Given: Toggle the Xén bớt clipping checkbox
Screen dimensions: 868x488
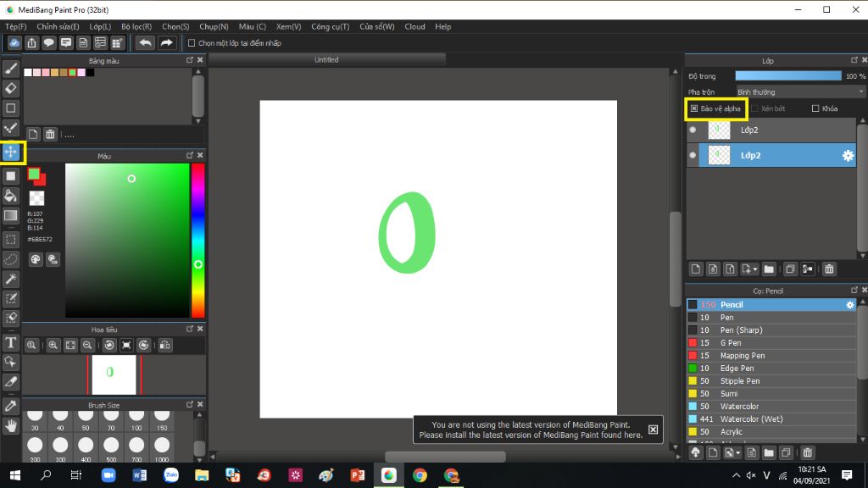Looking at the screenshot, I should pos(754,108).
